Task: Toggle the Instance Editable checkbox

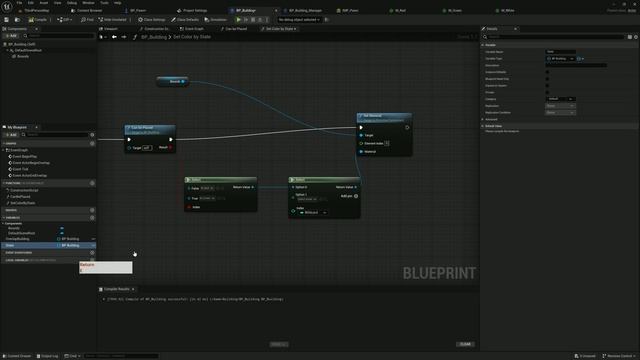Action: pos(547,72)
